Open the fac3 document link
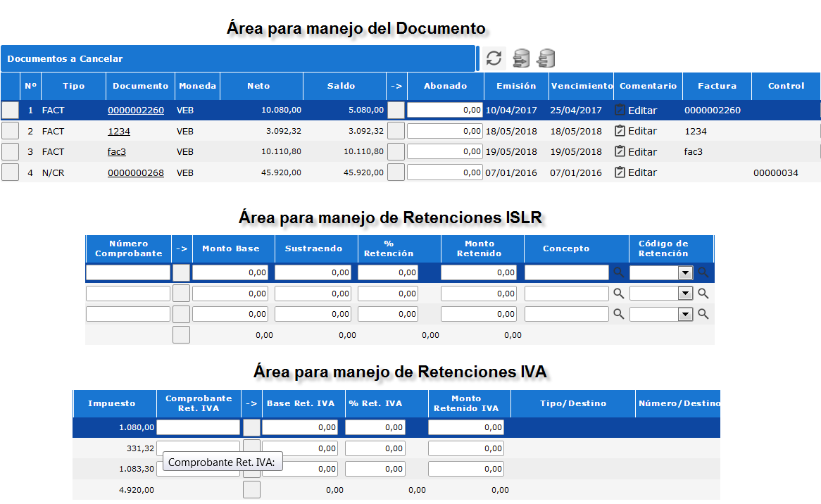821x504 pixels. click(x=116, y=151)
